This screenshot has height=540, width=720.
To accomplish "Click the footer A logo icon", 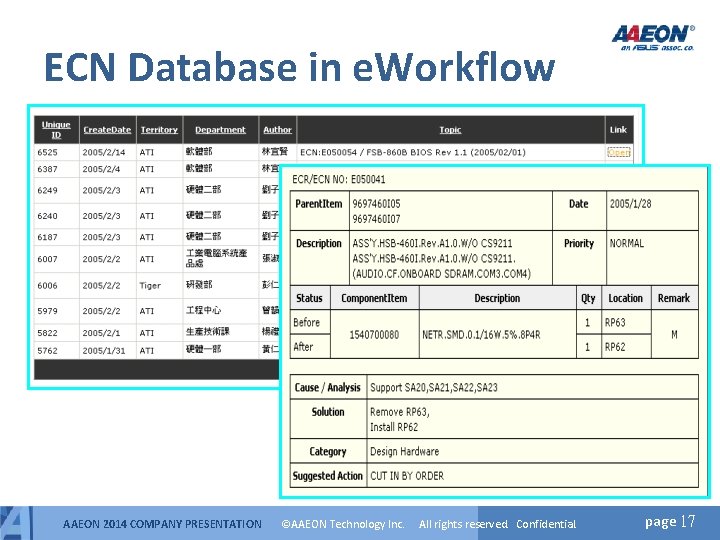I will [15, 523].
